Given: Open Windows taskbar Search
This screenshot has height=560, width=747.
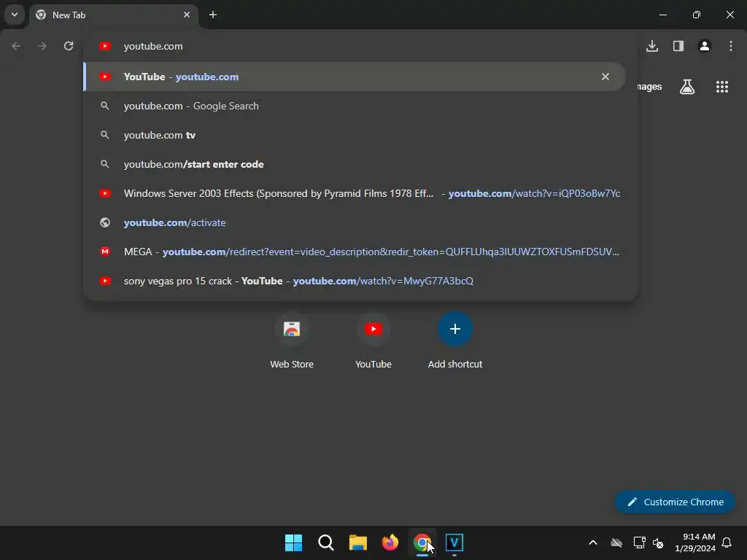Looking at the screenshot, I should click(x=326, y=542).
